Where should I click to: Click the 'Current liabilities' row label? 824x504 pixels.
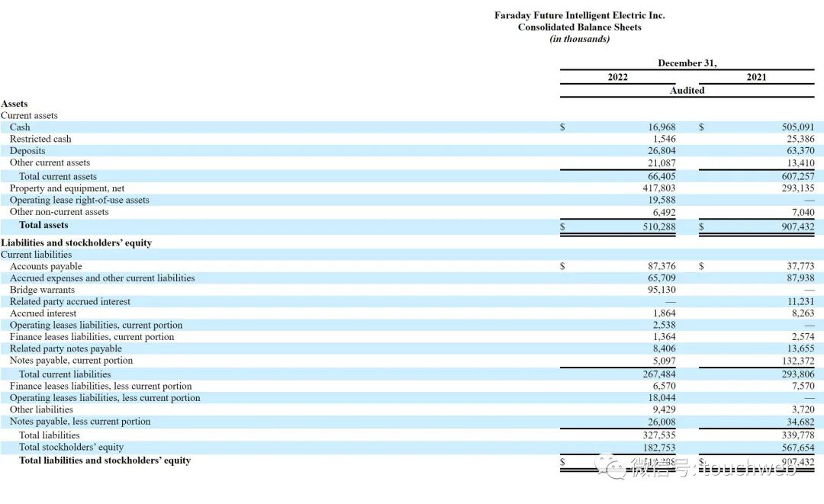click(x=37, y=255)
